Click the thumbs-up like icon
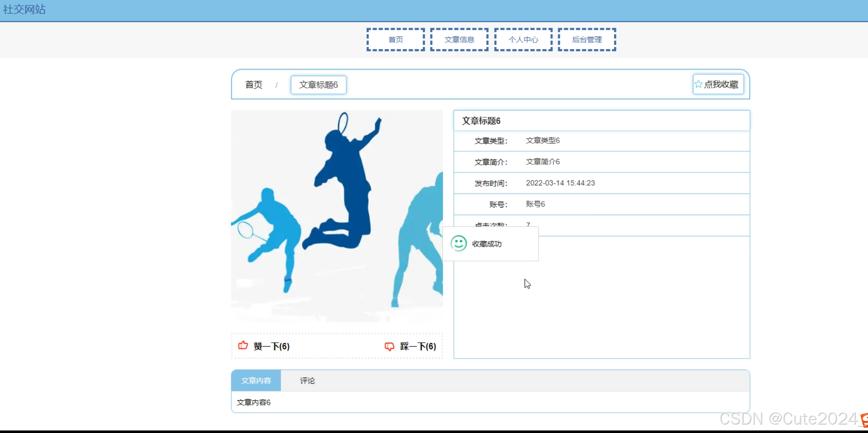Viewport: 868px width, 433px height. pos(243,345)
